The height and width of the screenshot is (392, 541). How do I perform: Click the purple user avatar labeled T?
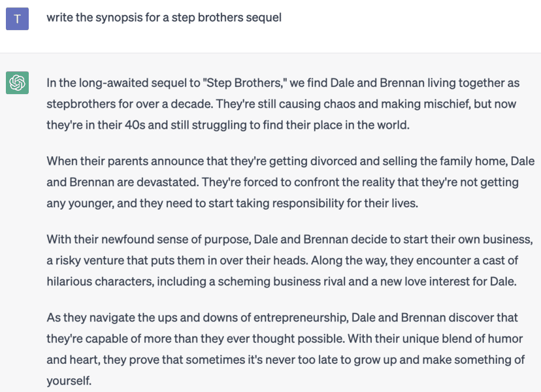pos(17,19)
